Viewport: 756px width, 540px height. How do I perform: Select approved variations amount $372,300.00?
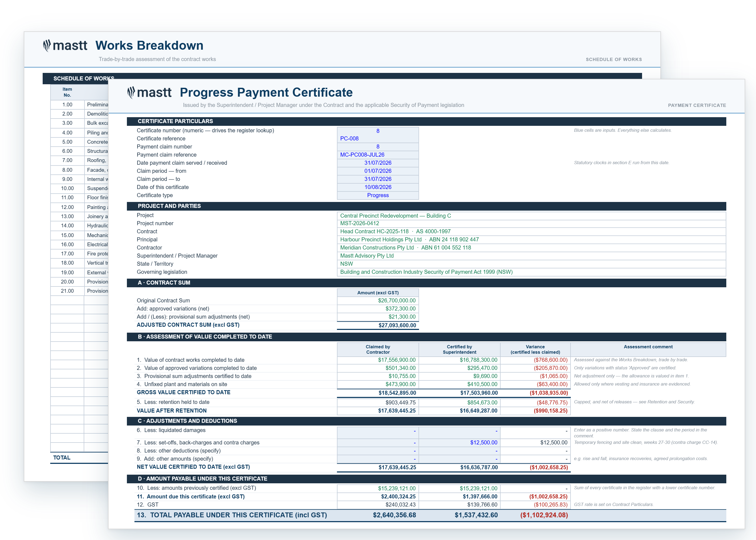pyautogui.click(x=378, y=309)
